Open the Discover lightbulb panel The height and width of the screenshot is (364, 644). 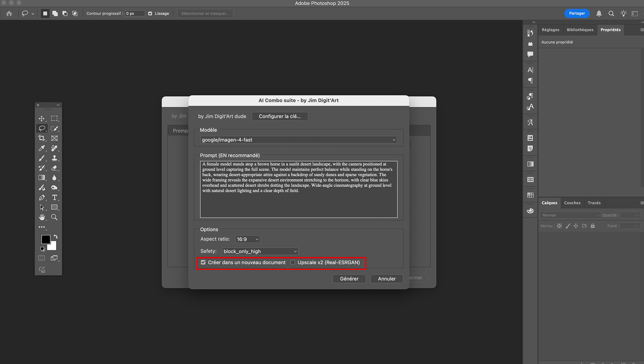coord(624,13)
